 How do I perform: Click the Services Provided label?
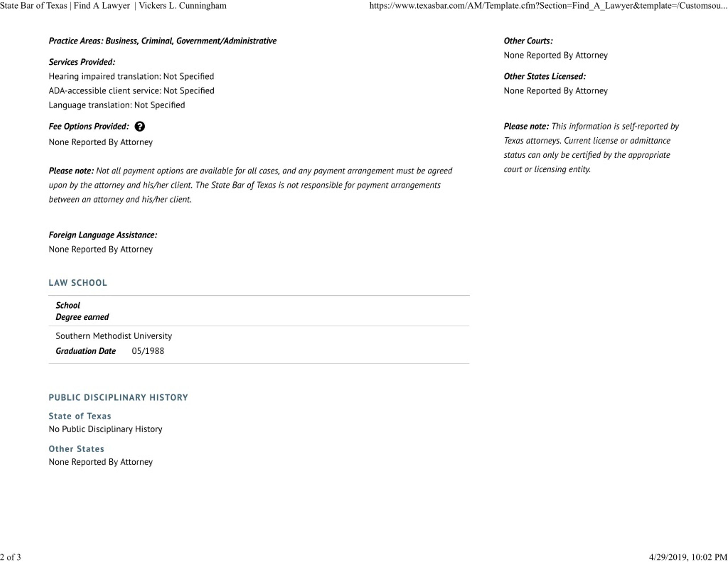click(x=82, y=62)
